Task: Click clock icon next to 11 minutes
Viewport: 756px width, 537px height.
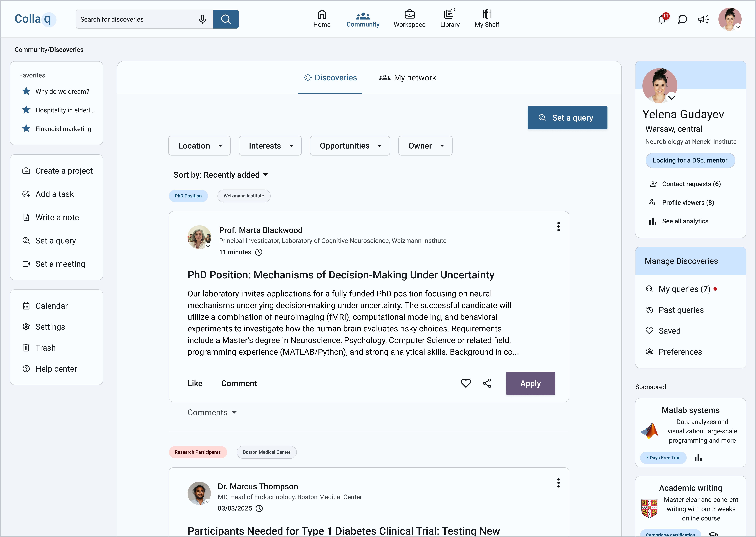Action: [259, 252]
